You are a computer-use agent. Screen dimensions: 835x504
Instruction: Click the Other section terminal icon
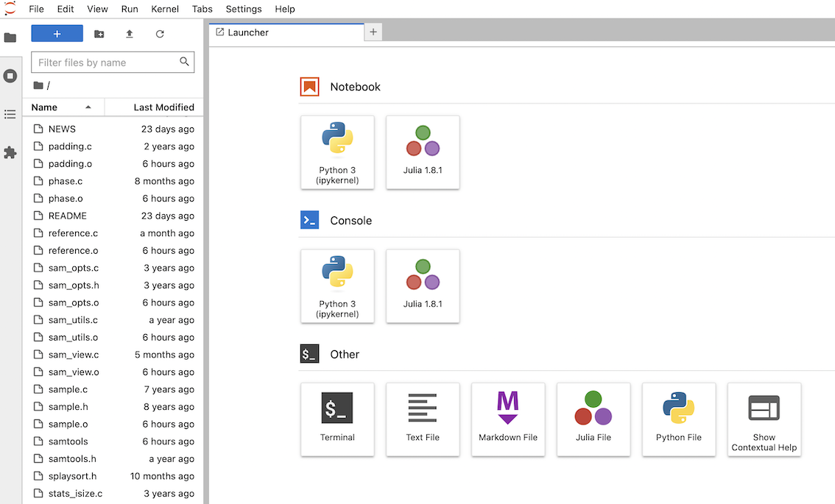309,354
